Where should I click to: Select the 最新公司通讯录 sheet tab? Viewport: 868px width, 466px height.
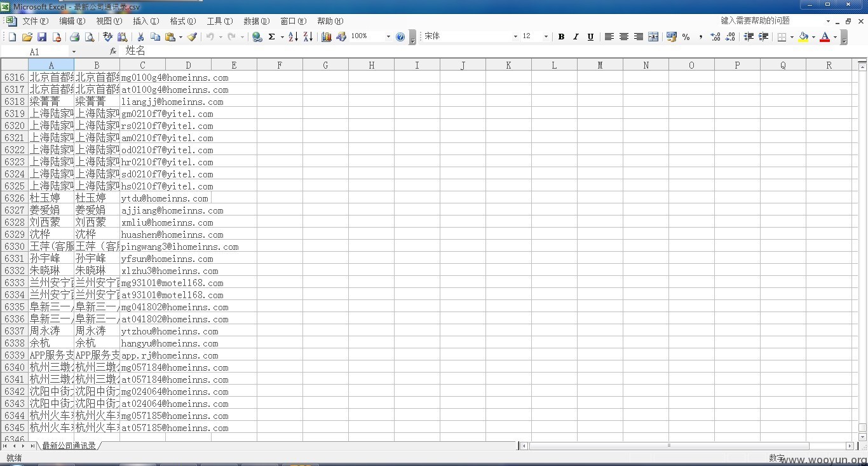69,446
